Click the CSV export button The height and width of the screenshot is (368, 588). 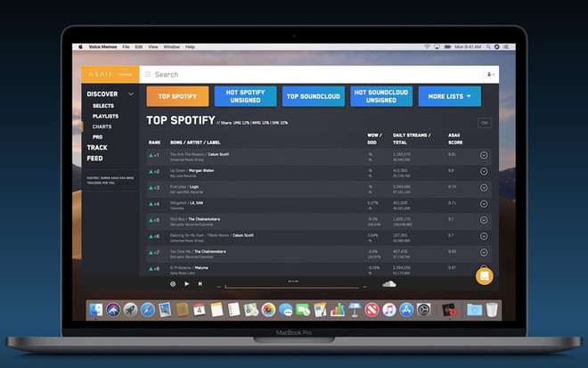pos(485,123)
